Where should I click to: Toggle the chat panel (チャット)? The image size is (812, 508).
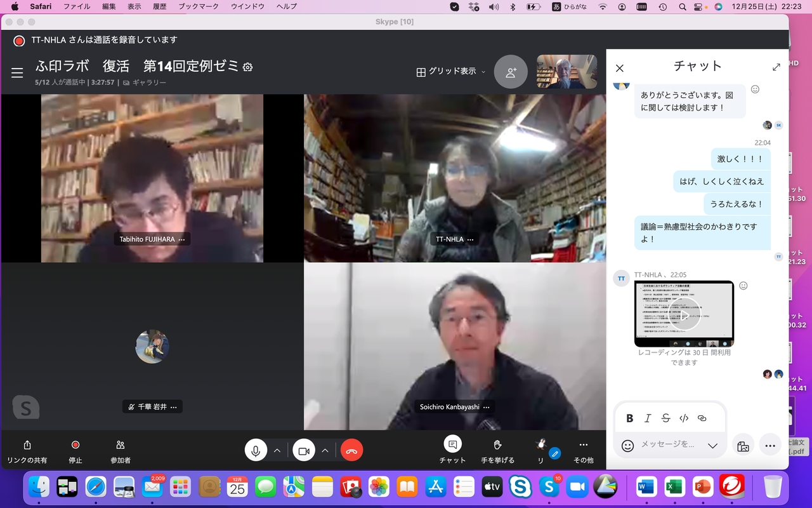click(x=453, y=450)
